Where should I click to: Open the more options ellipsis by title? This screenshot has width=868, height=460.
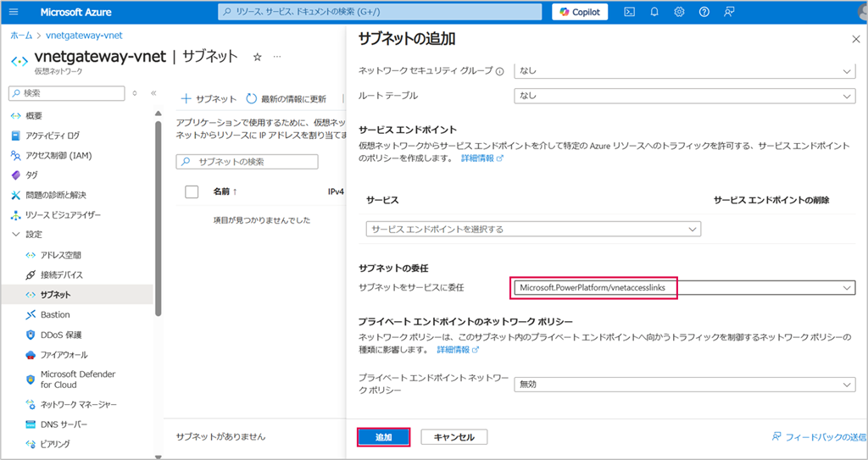point(277,57)
